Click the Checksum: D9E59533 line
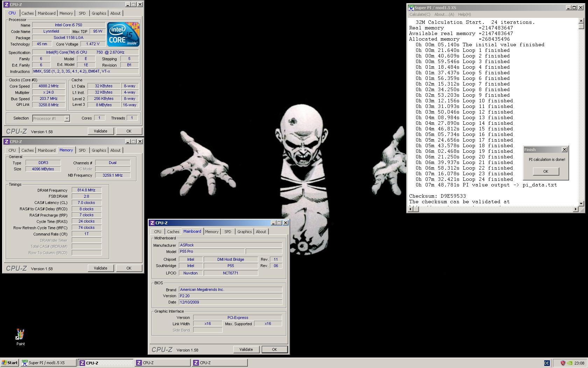588x368 pixels. (x=437, y=196)
